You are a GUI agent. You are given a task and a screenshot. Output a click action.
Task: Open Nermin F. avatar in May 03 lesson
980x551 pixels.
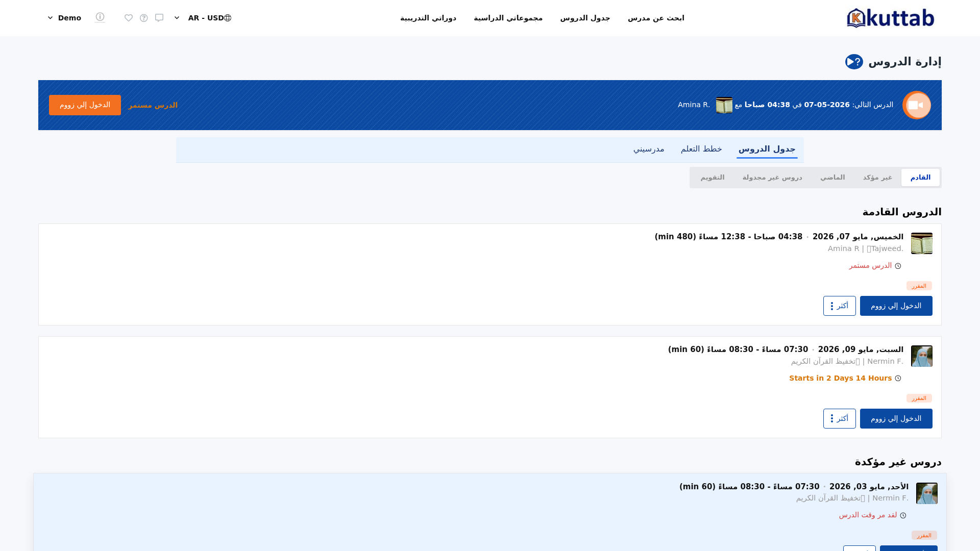point(926,493)
